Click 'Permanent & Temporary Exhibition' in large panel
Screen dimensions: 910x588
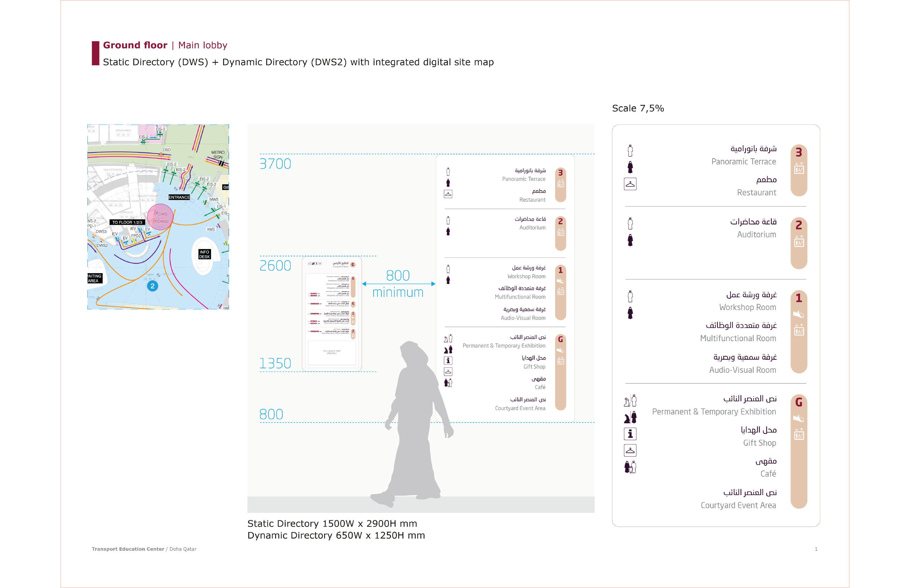[714, 412]
